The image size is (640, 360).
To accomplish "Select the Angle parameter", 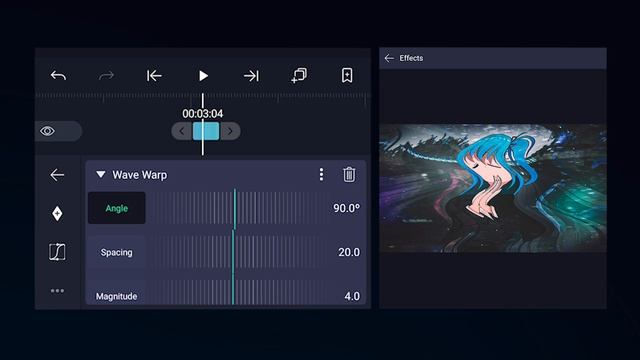I will (x=117, y=208).
